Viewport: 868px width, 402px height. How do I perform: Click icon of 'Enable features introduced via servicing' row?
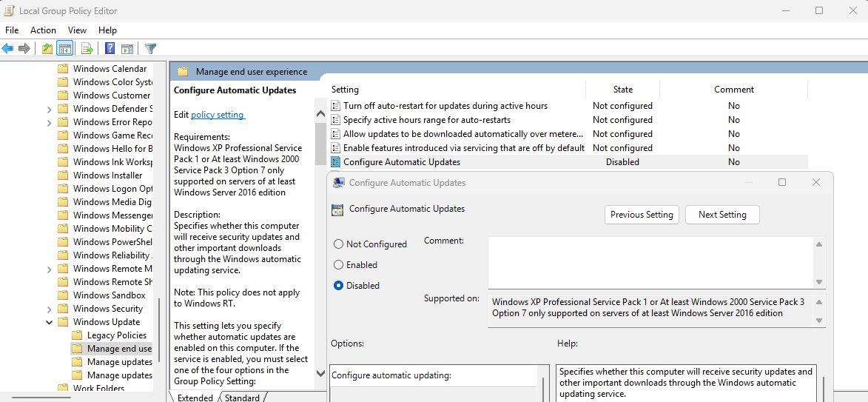335,148
